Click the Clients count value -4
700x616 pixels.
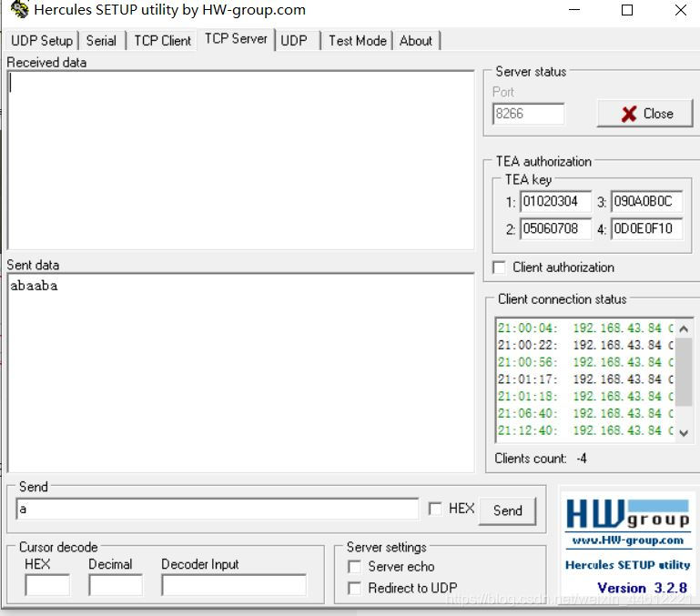pyautogui.click(x=582, y=459)
